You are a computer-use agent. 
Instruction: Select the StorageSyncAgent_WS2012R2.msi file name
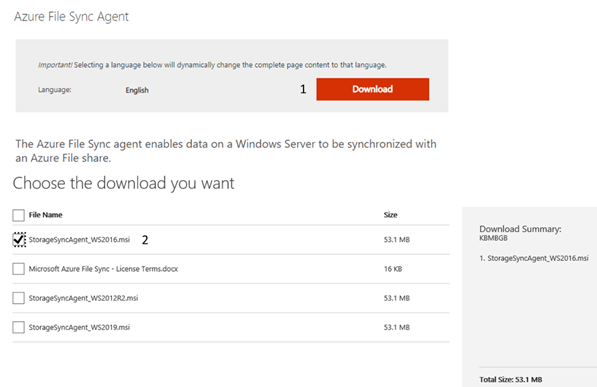coord(83,298)
